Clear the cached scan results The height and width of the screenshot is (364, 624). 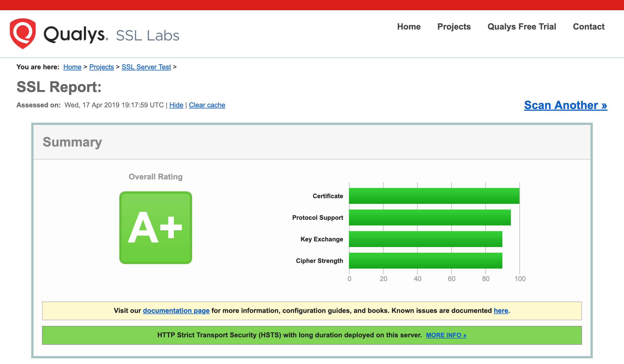pos(207,105)
